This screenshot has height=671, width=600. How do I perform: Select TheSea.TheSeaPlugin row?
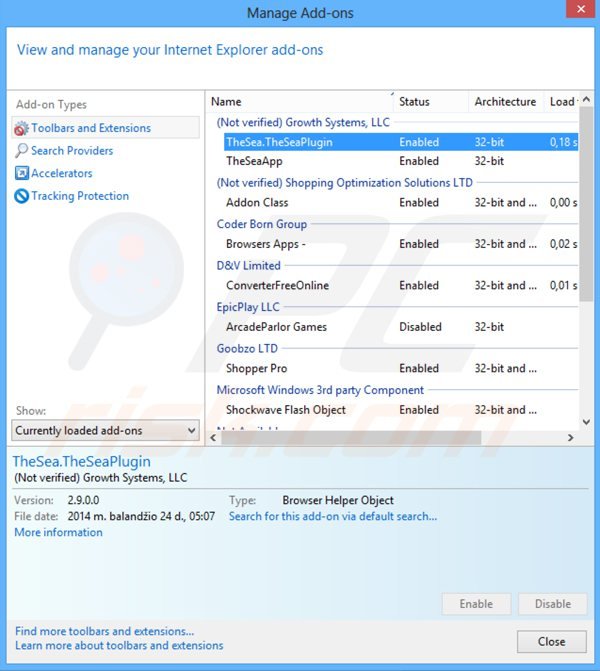click(401, 142)
